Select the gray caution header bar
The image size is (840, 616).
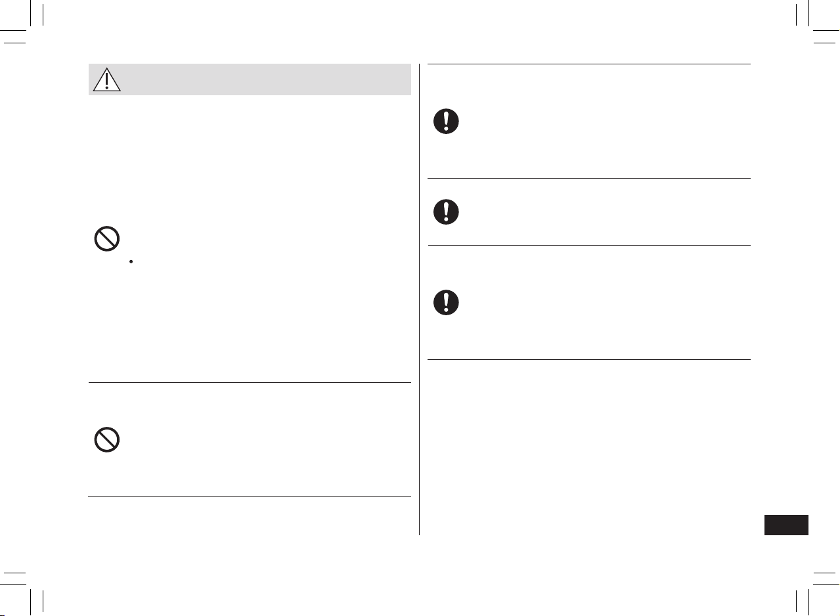point(250,79)
